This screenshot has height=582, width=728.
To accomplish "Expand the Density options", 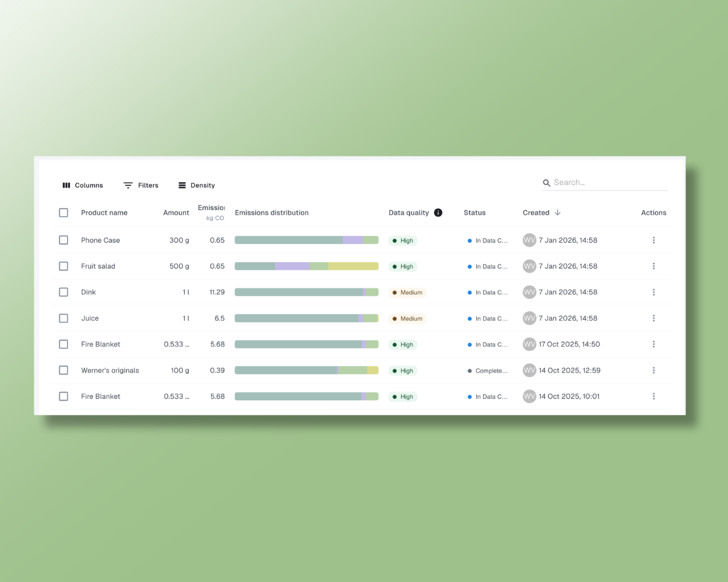I will pyautogui.click(x=196, y=185).
